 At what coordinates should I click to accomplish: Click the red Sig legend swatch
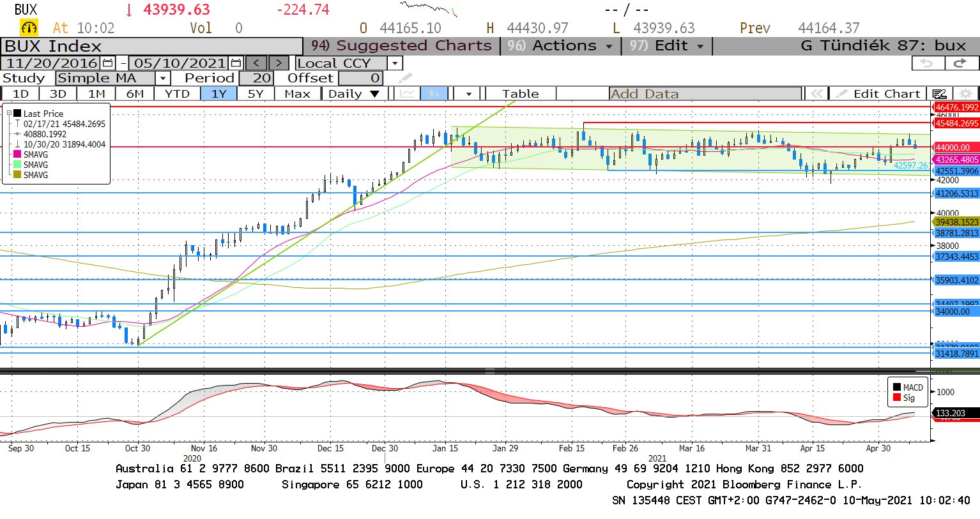coord(897,398)
